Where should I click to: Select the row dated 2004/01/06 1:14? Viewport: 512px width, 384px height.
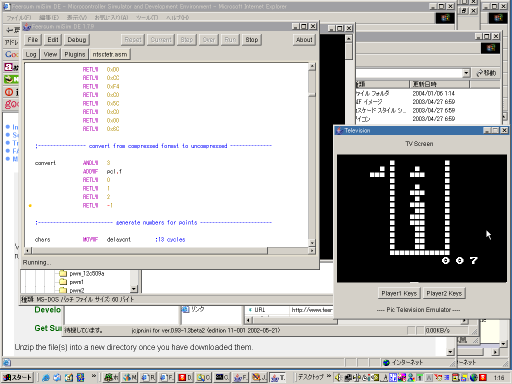[x=428, y=93]
